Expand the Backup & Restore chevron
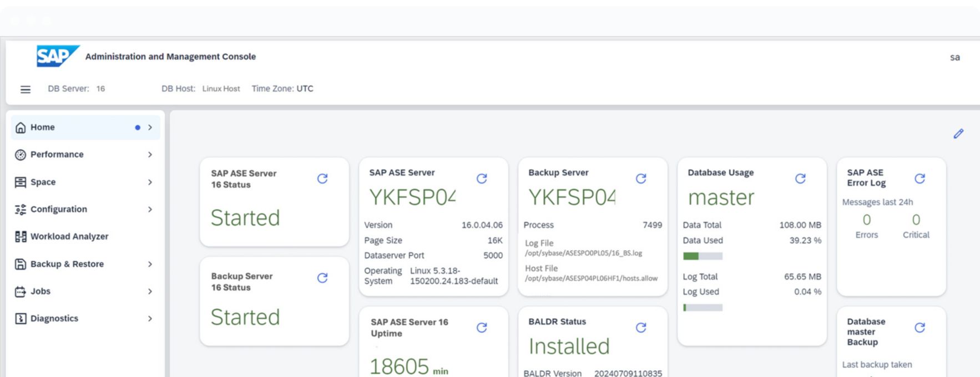 tap(150, 264)
